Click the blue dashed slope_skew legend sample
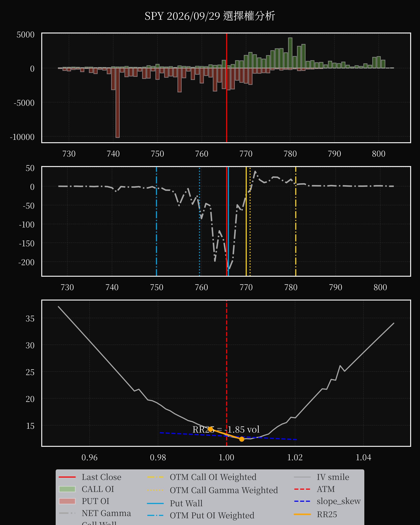The image size is (420, 525). 302,501
